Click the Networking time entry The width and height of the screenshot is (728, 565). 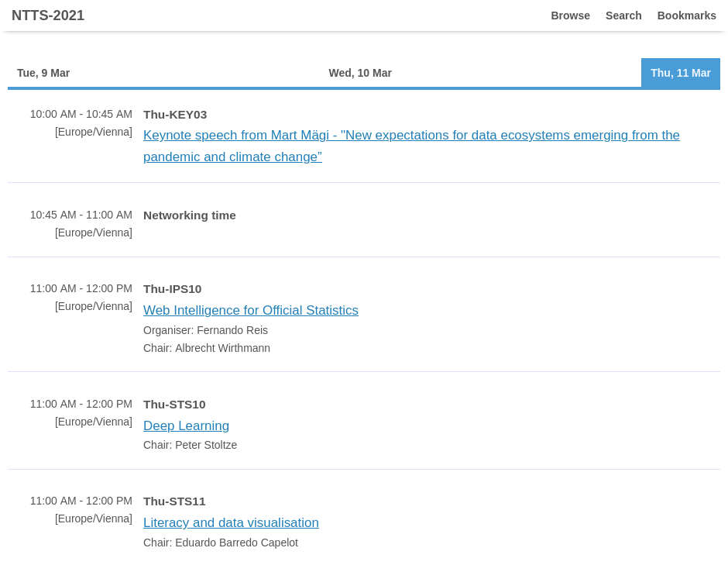[190, 215]
